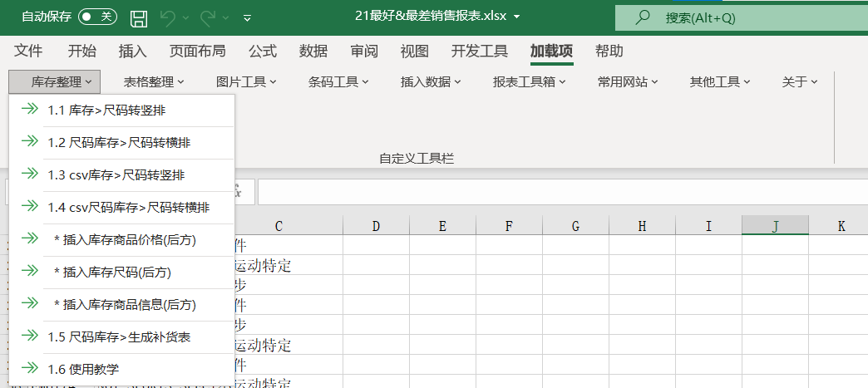Viewport: 868px width, 388px height.
Task: Click green arrow icon beside 1.1 库存>尺码转竖排
Action: (29, 109)
